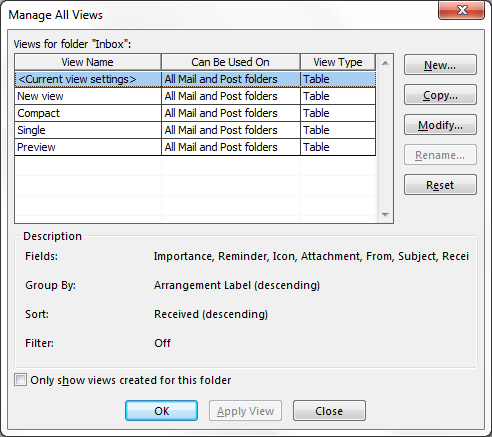Close the dialog with the red X
492x437 pixels.
[462, 10]
